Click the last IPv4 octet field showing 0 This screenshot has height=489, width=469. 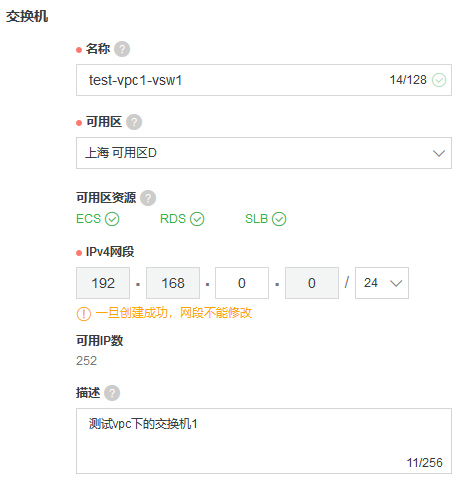[312, 283]
